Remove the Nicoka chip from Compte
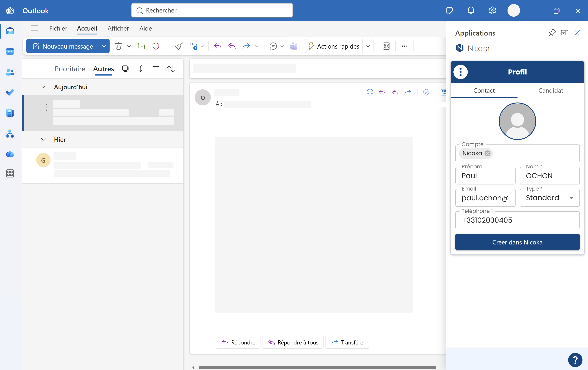The height and width of the screenshot is (370, 588). [x=487, y=153]
